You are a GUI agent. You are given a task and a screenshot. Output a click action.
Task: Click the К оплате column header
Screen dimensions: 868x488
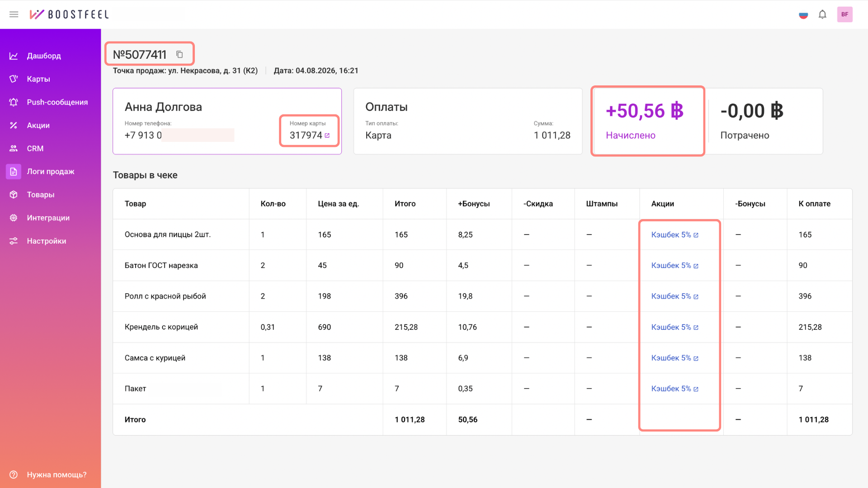click(814, 204)
